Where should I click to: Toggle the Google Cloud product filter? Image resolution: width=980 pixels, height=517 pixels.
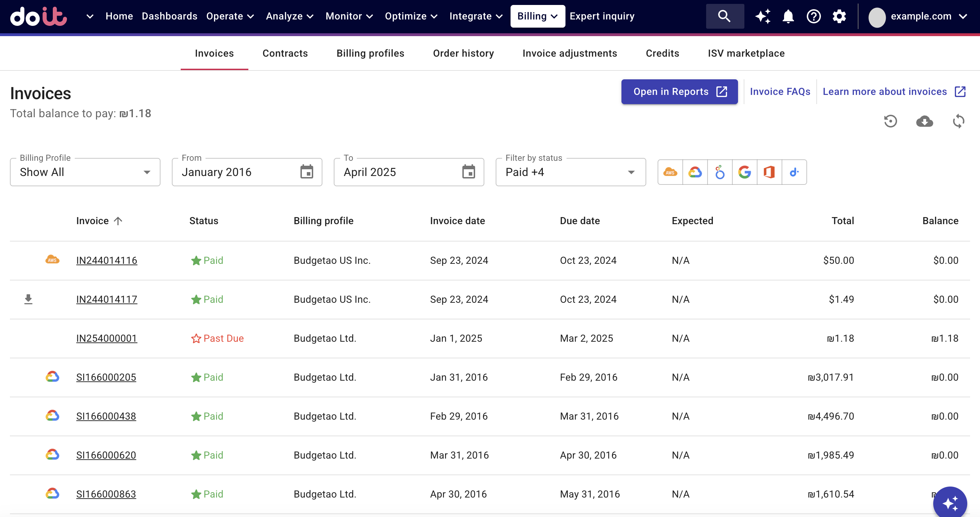[x=695, y=172]
